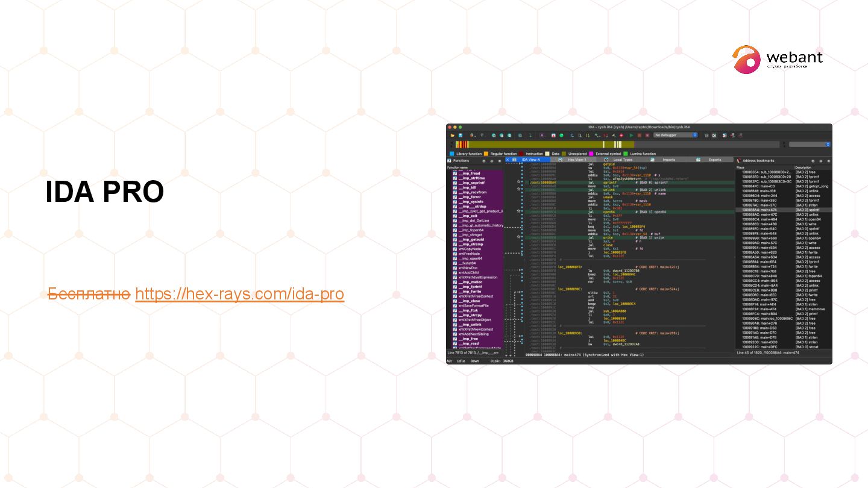868x488 pixels.
Task: Click the Function name column header
Action: point(474,167)
